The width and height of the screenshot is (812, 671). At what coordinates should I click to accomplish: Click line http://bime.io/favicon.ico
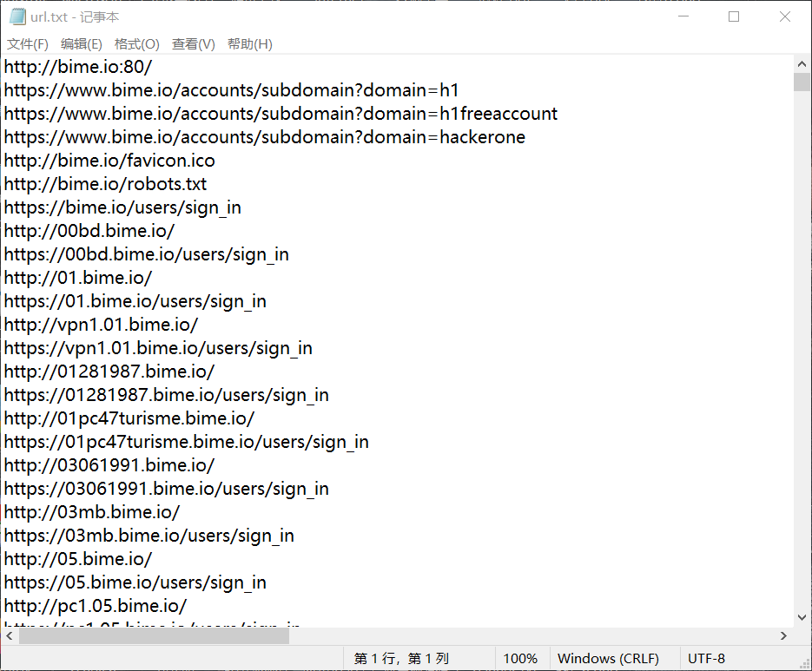click(x=109, y=161)
